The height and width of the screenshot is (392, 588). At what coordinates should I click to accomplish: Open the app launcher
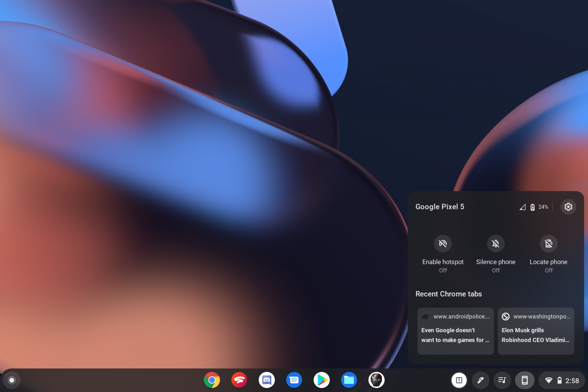tap(12, 380)
